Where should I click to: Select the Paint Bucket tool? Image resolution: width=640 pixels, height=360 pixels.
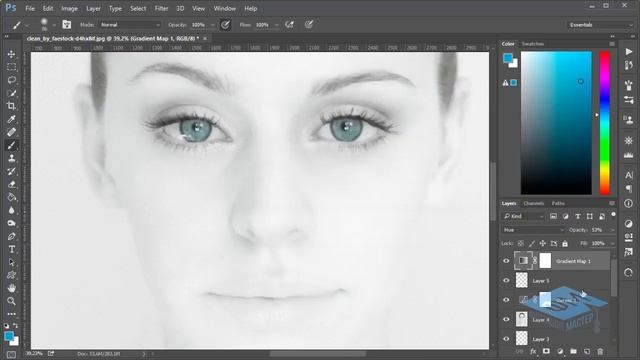(11, 197)
